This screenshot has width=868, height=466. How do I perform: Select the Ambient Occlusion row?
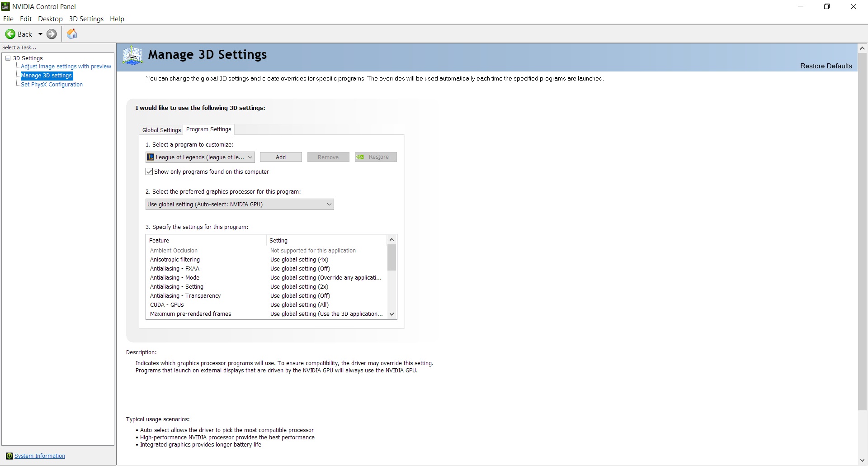click(x=267, y=251)
